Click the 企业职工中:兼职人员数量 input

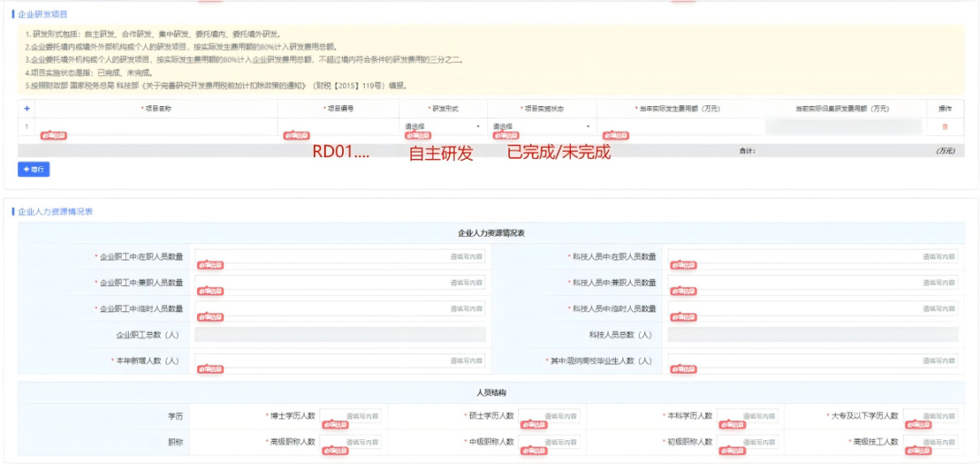[340, 283]
